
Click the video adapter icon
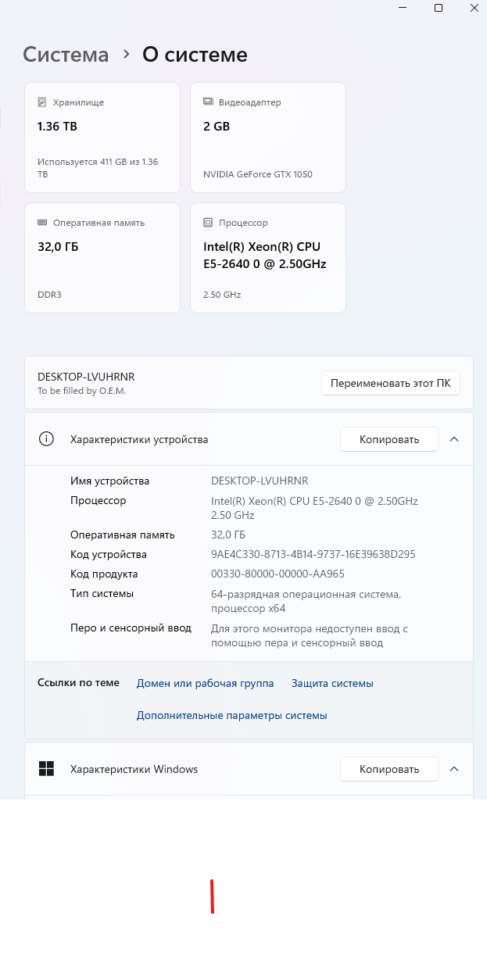click(x=208, y=102)
